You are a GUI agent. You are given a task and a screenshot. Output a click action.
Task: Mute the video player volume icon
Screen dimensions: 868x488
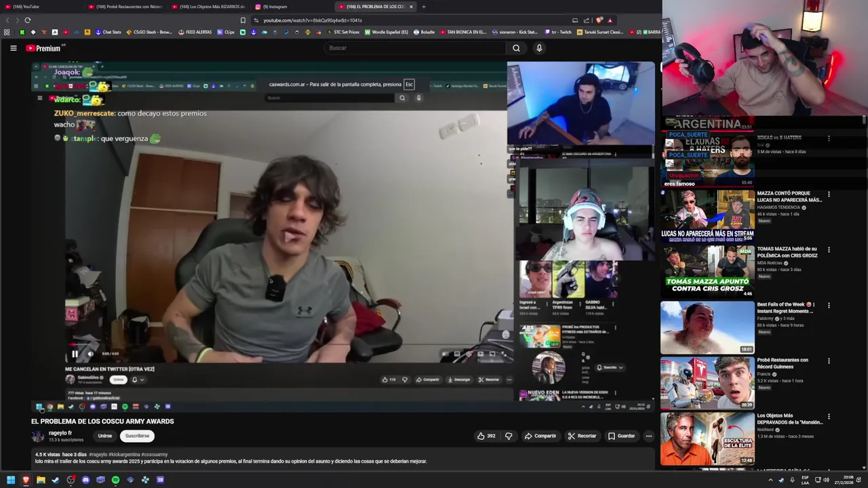(90, 354)
